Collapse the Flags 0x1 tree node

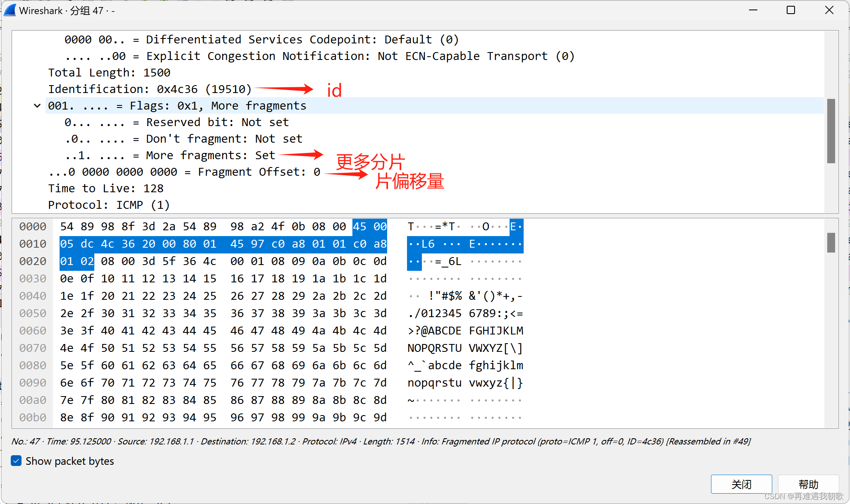37,106
